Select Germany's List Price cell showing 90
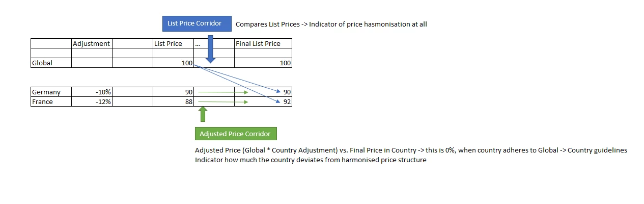This screenshot has width=644, height=204. pyautogui.click(x=173, y=92)
